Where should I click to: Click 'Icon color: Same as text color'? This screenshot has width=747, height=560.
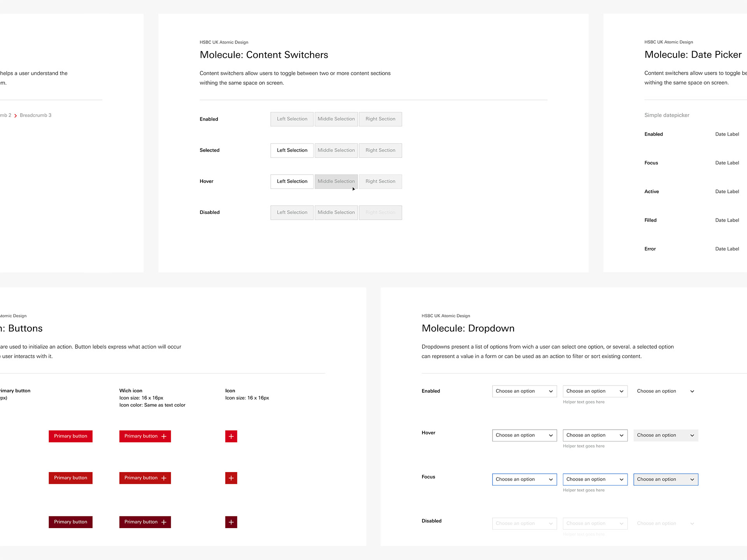pos(153,405)
